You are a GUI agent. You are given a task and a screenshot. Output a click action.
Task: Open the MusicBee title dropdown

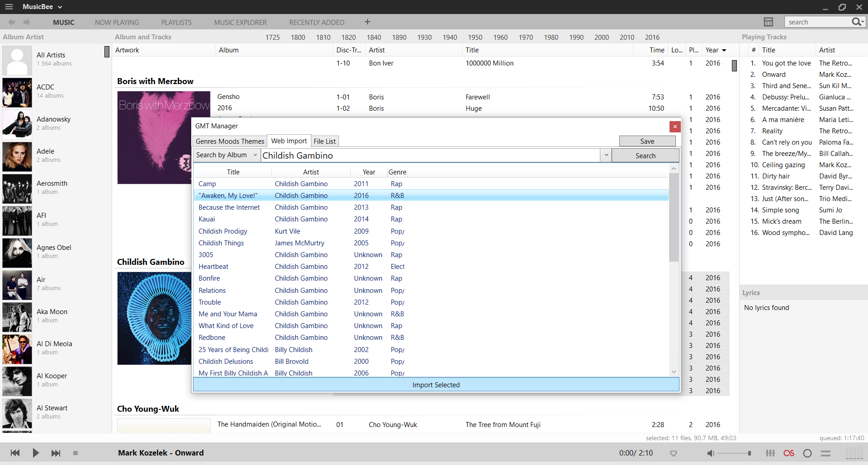42,7
